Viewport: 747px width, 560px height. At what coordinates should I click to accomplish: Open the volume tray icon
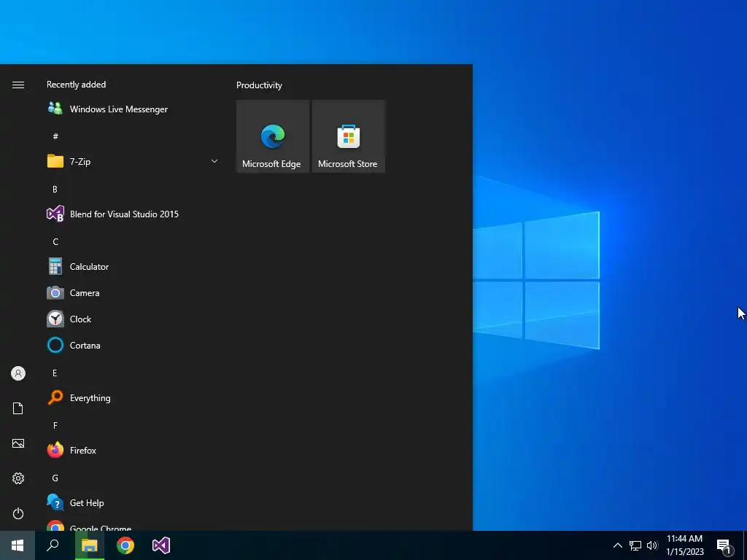[x=652, y=545]
